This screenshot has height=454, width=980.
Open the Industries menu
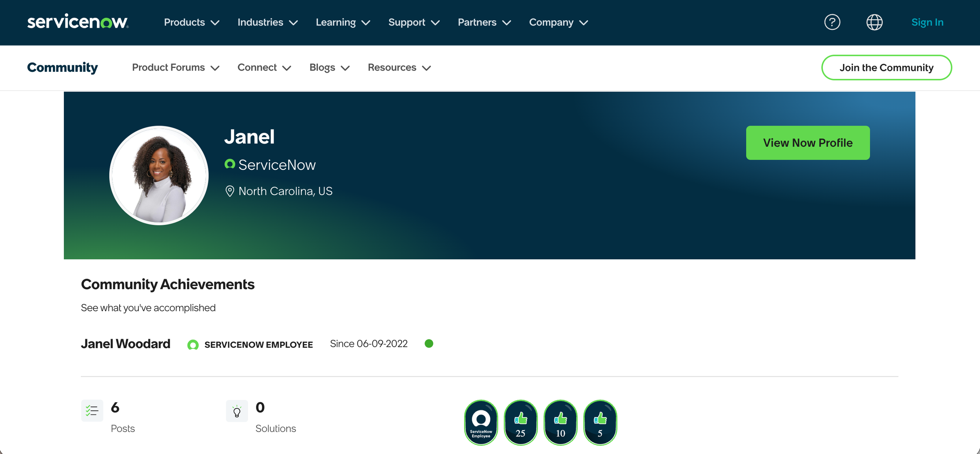pyautogui.click(x=260, y=22)
